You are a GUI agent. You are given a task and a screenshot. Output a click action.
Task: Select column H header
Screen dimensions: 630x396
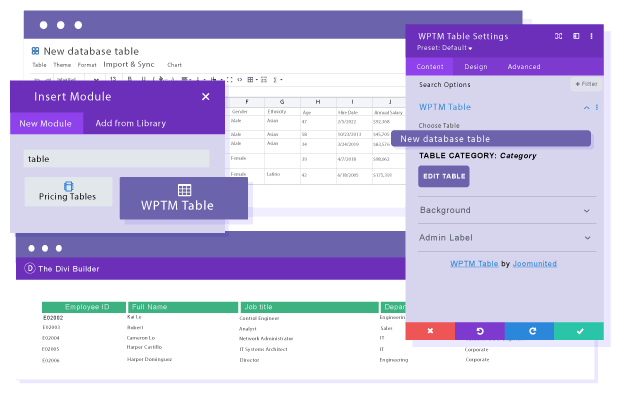318,102
